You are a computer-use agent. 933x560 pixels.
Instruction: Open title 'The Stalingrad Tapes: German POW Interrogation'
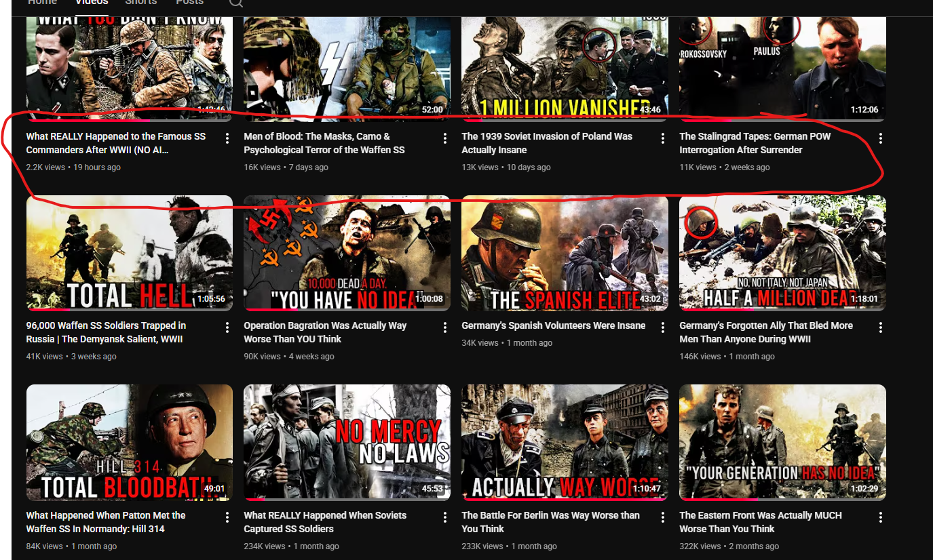click(755, 143)
